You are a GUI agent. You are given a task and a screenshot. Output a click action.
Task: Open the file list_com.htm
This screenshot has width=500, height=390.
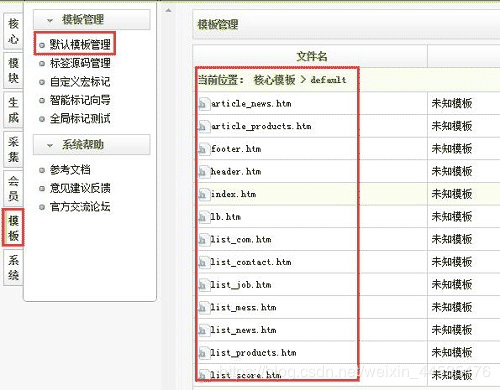pyautogui.click(x=241, y=240)
